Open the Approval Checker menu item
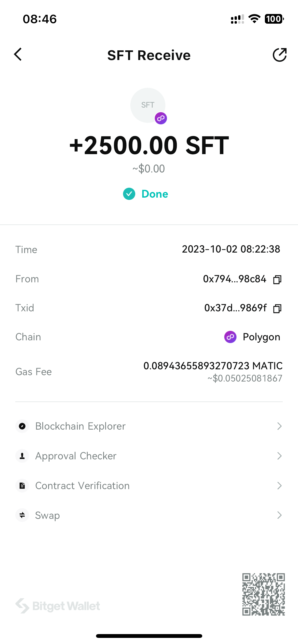This screenshot has height=644, width=298. 76,456
